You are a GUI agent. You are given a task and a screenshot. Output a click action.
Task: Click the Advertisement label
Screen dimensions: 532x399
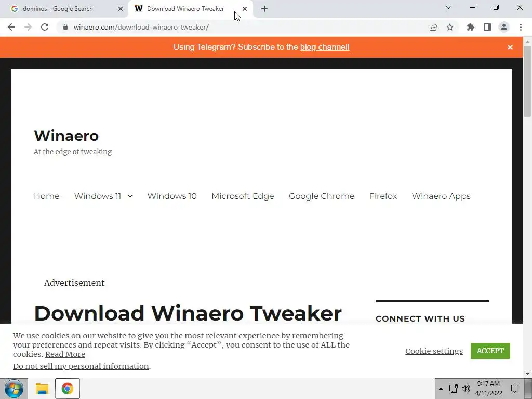[74, 283]
